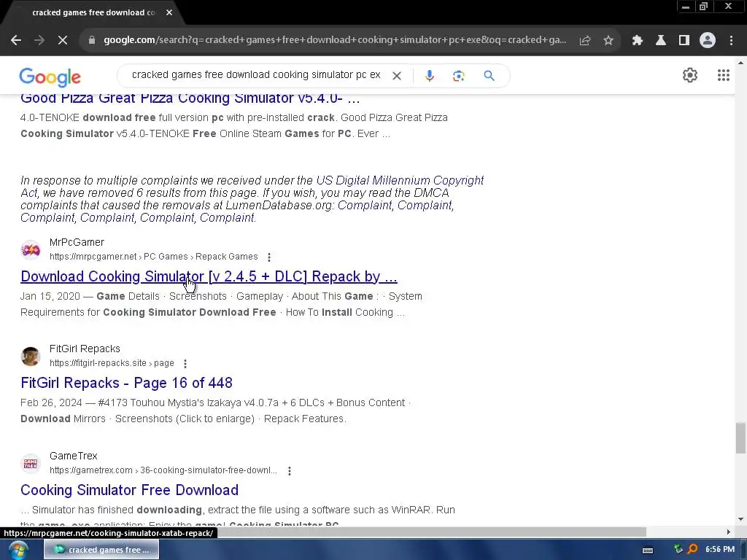Bookmark this page with the star icon
Image resolution: width=747 pixels, height=560 pixels.
tap(608, 41)
